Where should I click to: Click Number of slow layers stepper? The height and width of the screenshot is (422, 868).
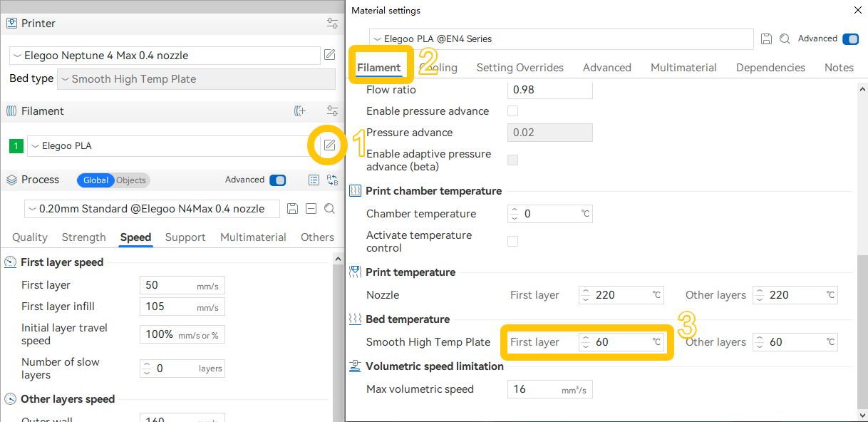point(147,369)
